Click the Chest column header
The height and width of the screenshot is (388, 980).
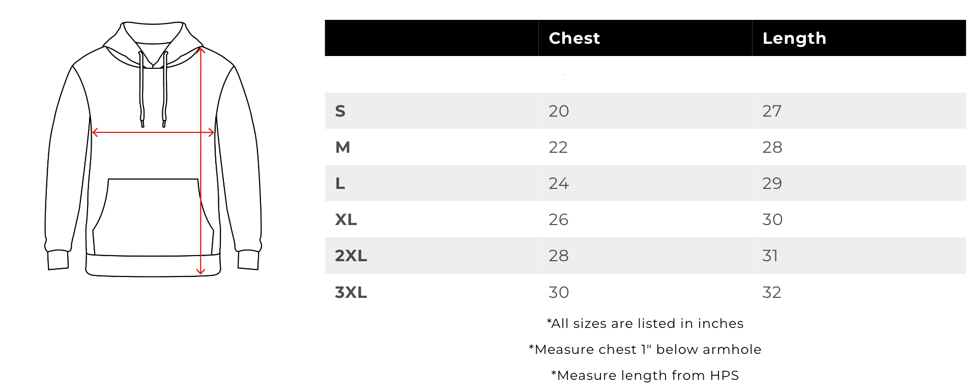[x=574, y=38]
